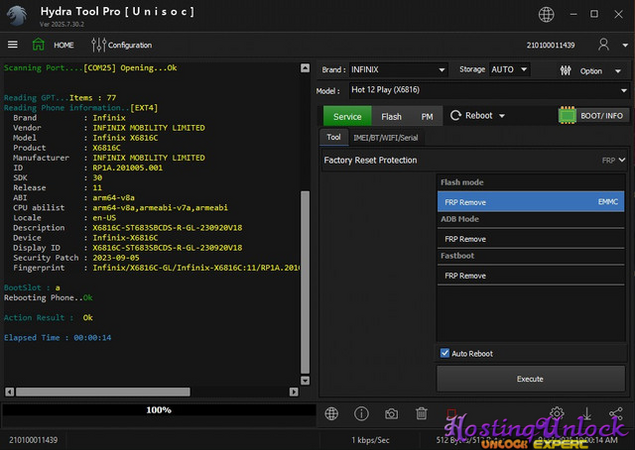
Task: Open the hamburger menu
Action: [13, 45]
